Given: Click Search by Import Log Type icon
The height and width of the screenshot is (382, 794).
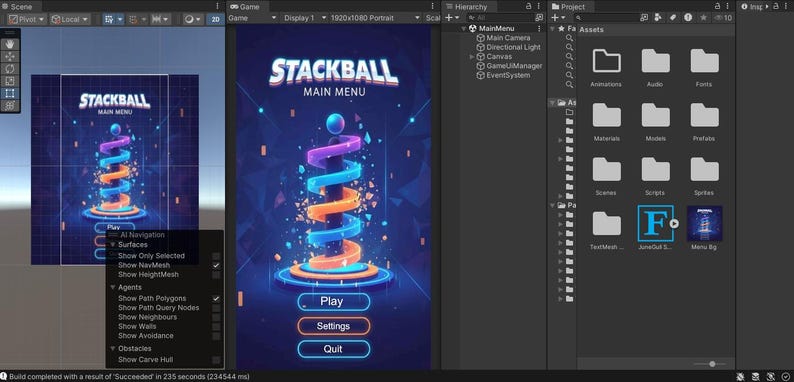Looking at the screenshot, I should (688, 18).
